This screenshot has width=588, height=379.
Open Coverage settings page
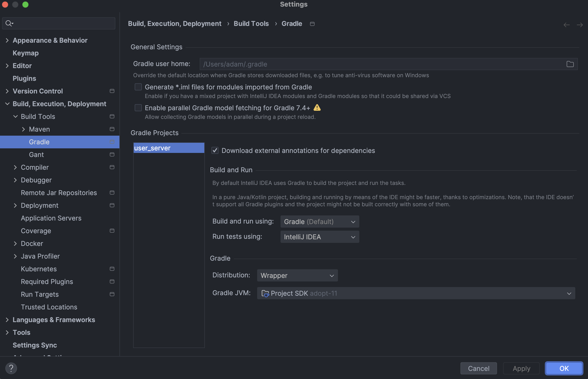(x=36, y=231)
